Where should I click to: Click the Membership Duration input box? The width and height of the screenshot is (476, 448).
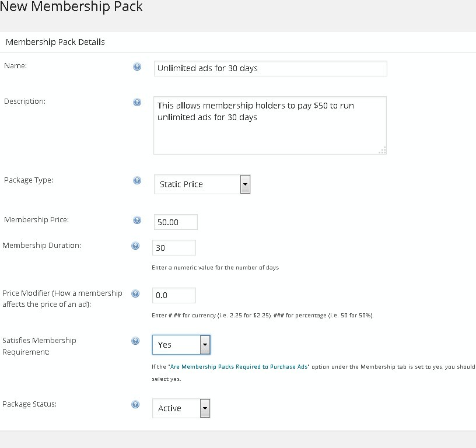coord(174,248)
